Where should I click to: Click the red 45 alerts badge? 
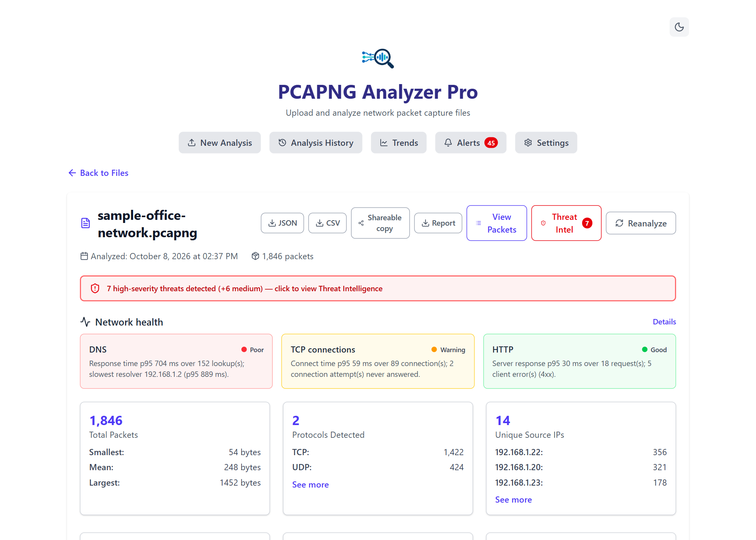491,143
